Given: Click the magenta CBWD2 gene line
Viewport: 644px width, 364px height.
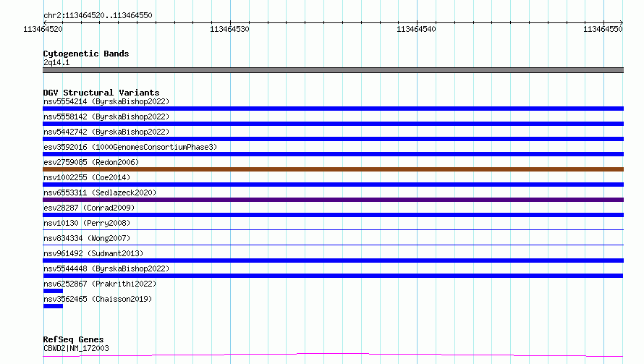Looking at the screenshot, I should point(333,355).
